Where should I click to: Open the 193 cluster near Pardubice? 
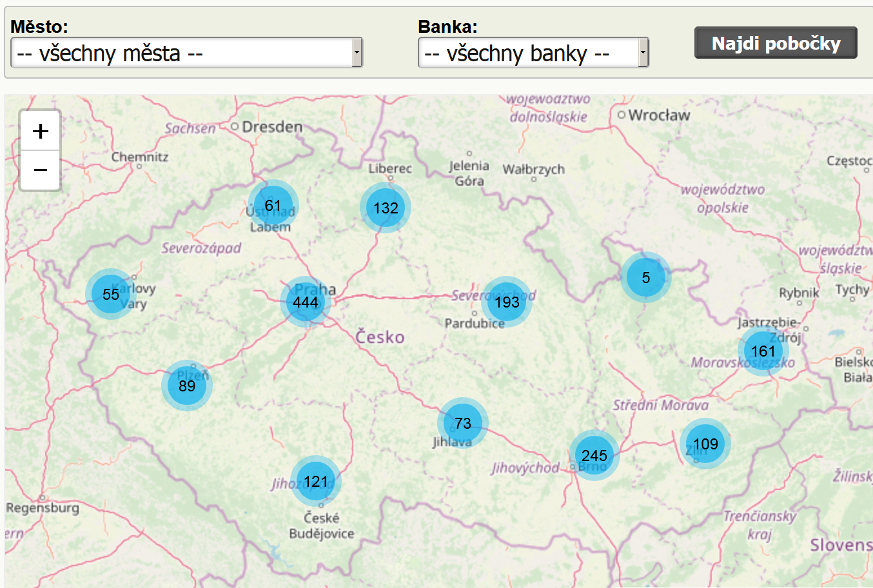click(x=507, y=302)
